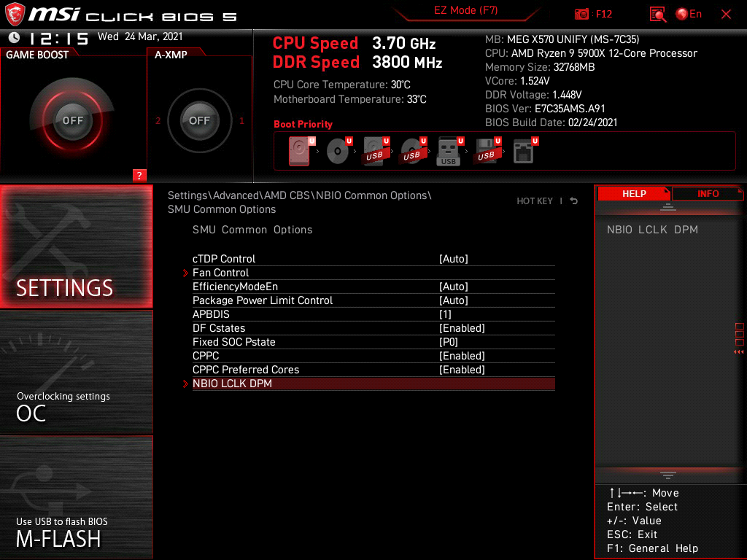747x560 pixels.
Task: Switch to the HELP tab
Action: [634, 194]
